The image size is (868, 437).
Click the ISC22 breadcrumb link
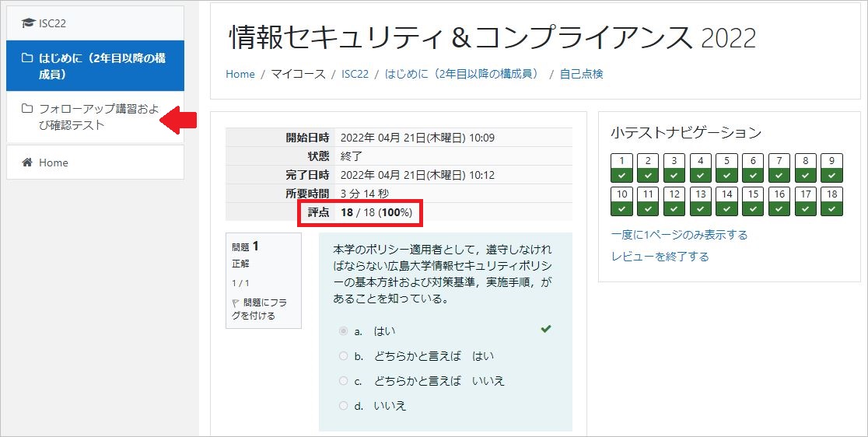(x=355, y=74)
